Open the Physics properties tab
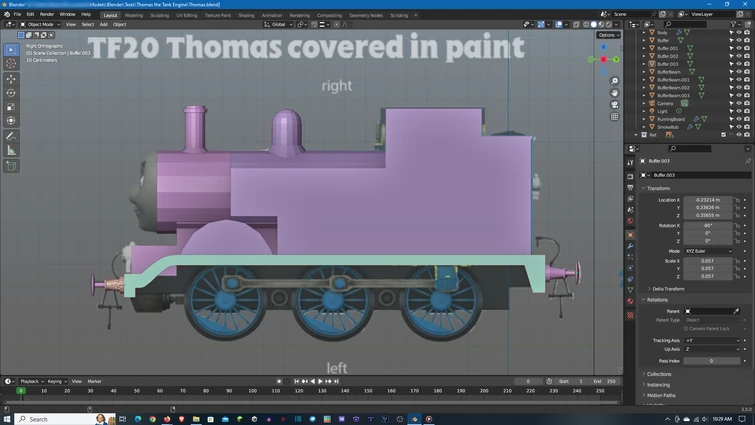Viewport: 755px width, 425px height. (x=630, y=268)
